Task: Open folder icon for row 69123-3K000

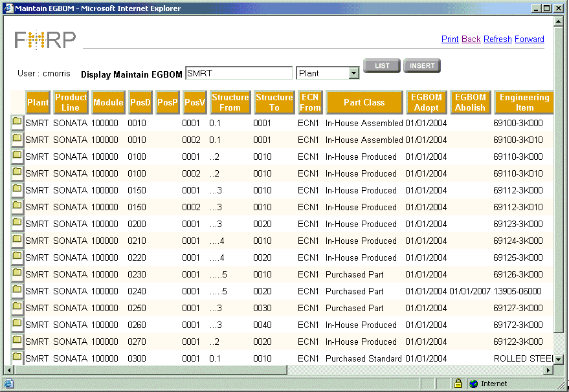Action: click(x=17, y=223)
